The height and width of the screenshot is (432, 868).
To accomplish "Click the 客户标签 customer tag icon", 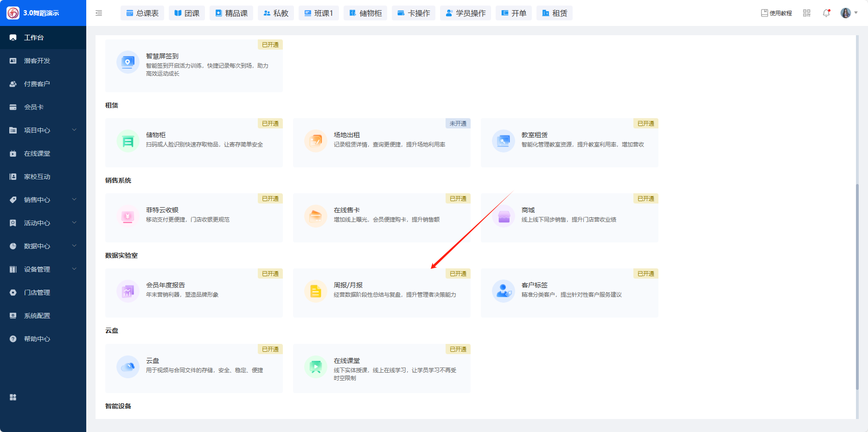I will click(504, 291).
